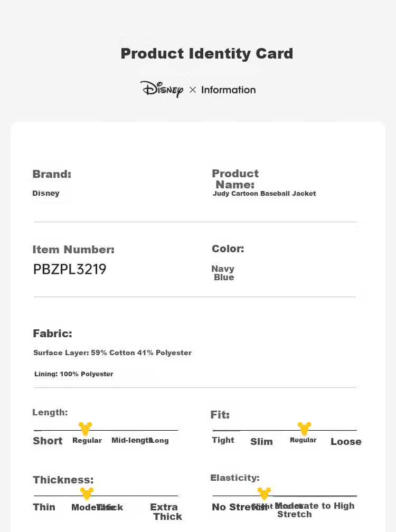Select the Tight fit option
Screen dimensions: 396x532
point(223,440)
